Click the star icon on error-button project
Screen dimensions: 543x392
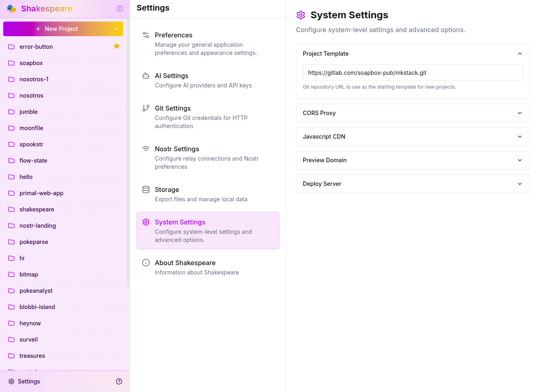[117, 46]
